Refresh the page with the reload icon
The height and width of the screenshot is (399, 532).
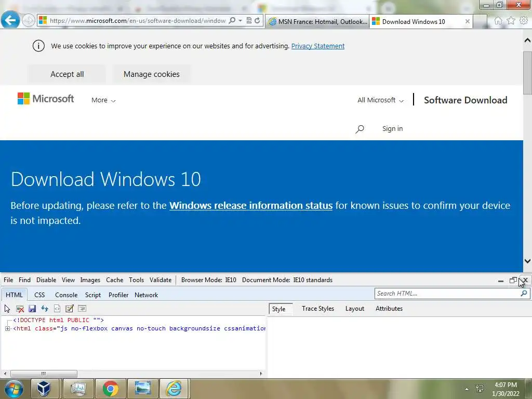click(x=258, y=21)
